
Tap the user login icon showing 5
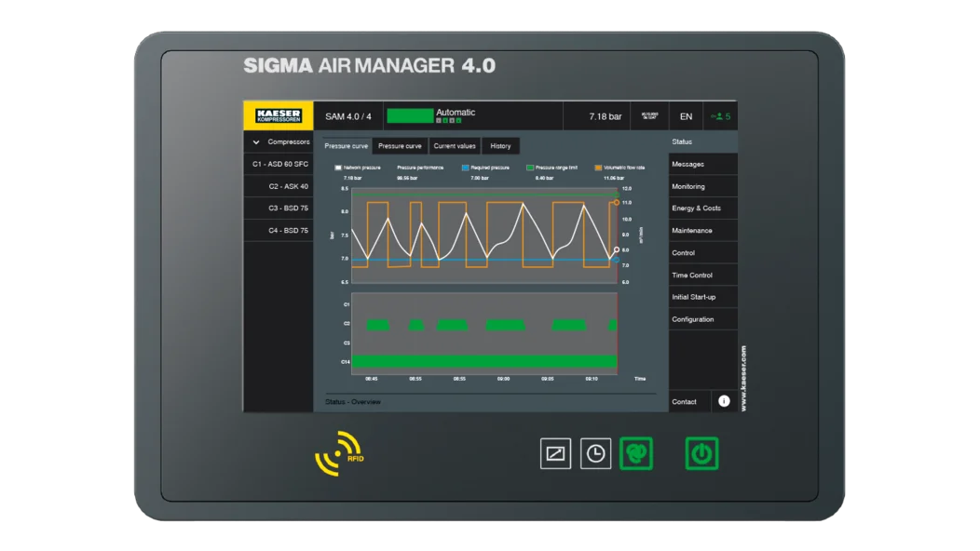click(720, 116)
